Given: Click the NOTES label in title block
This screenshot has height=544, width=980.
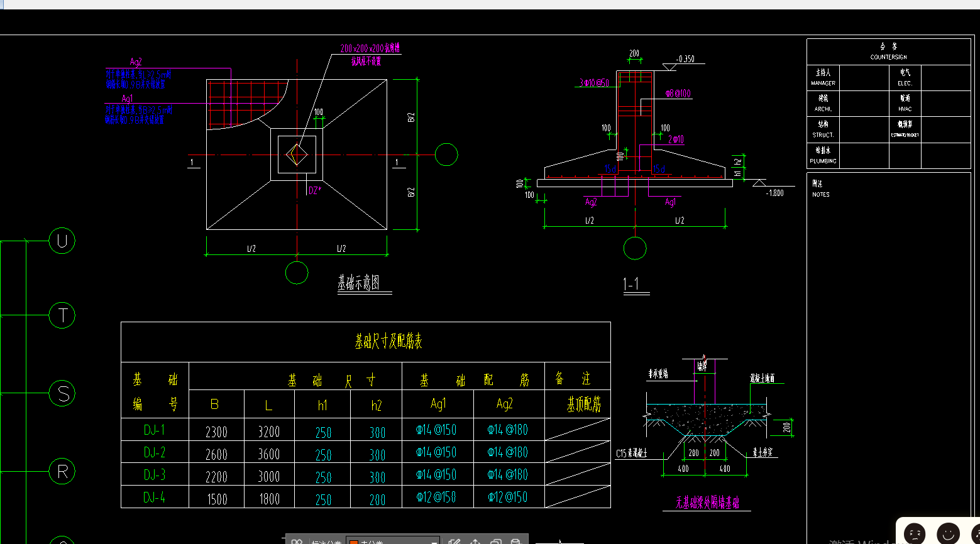Looking at the screenshot, I should tap(820, 195).
